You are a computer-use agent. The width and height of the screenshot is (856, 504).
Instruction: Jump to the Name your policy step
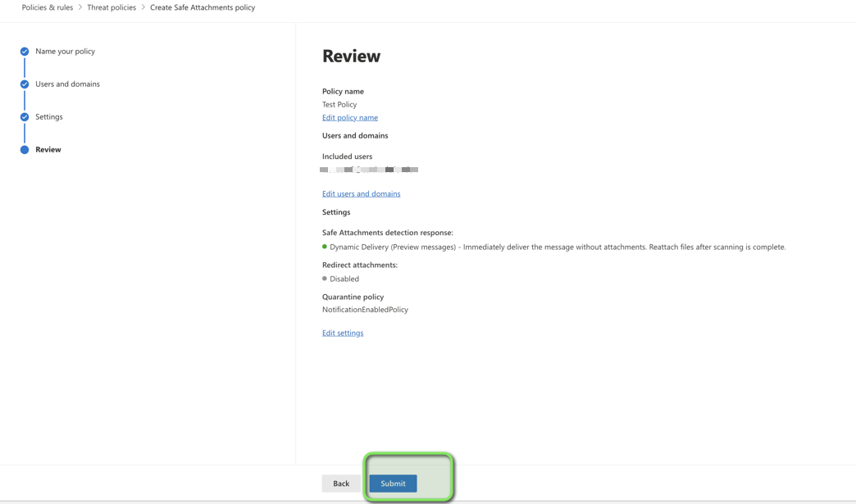pyautogui.click(x=65, y=52)
